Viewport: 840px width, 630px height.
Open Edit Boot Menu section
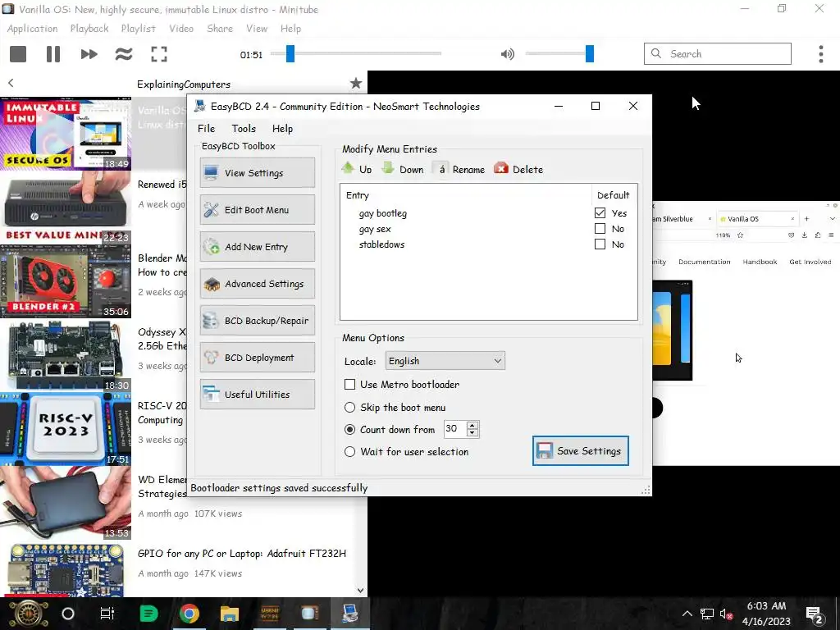(x=258, y=209)
